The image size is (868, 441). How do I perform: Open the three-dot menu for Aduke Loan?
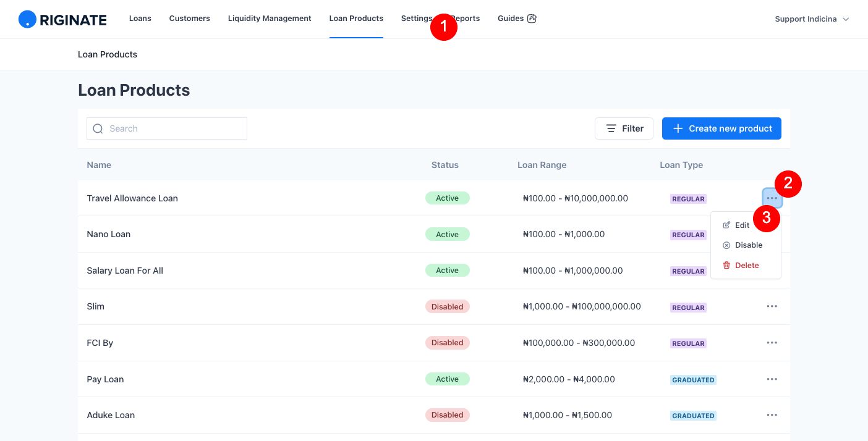point(772,415)
